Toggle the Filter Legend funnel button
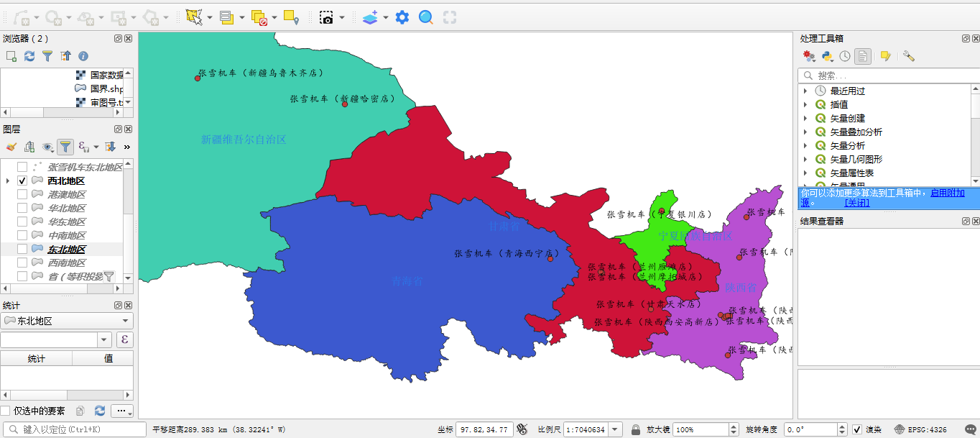 (65, 147)
